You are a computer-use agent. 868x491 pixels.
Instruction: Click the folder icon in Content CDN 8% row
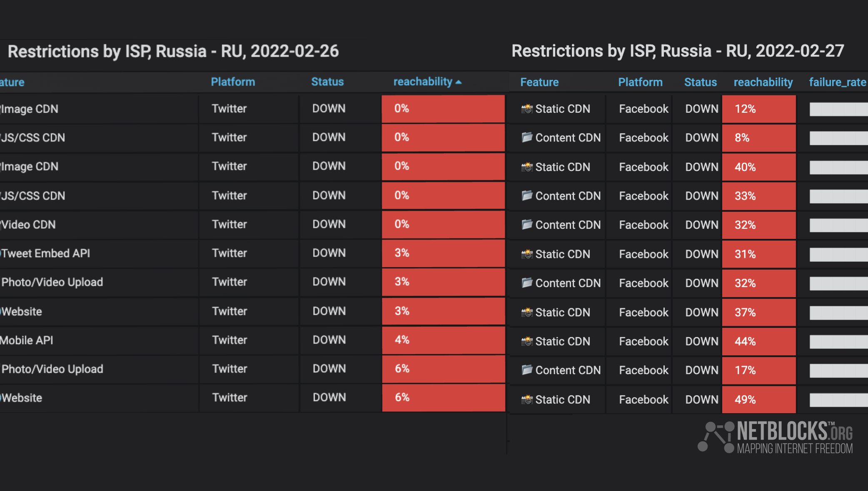tap(527, 137)
